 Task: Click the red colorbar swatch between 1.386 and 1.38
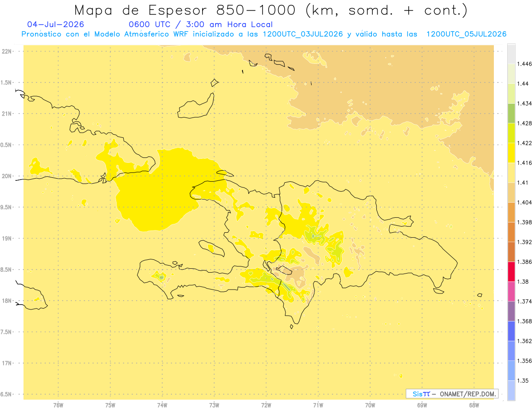tap(511, 271)
